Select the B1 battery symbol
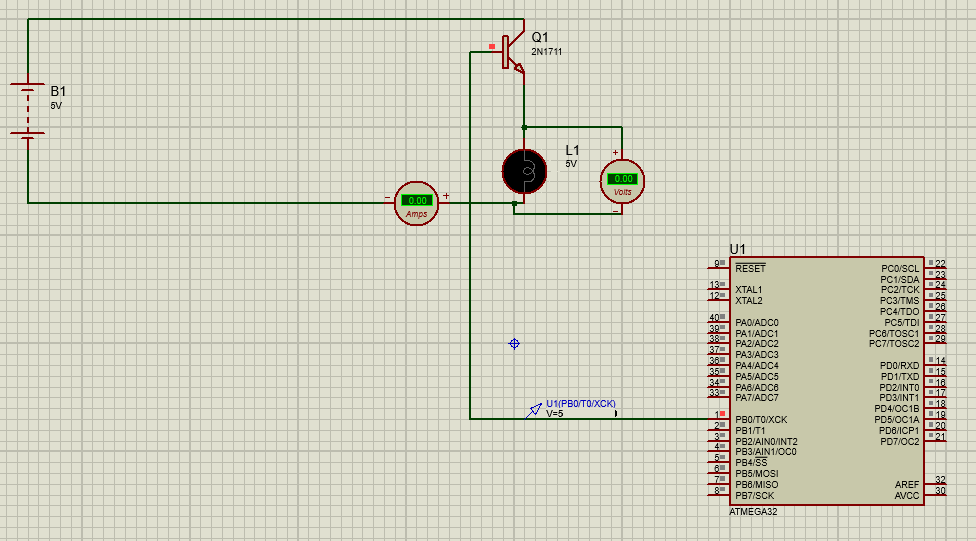The image size is (976, 541). coord(28,110)
